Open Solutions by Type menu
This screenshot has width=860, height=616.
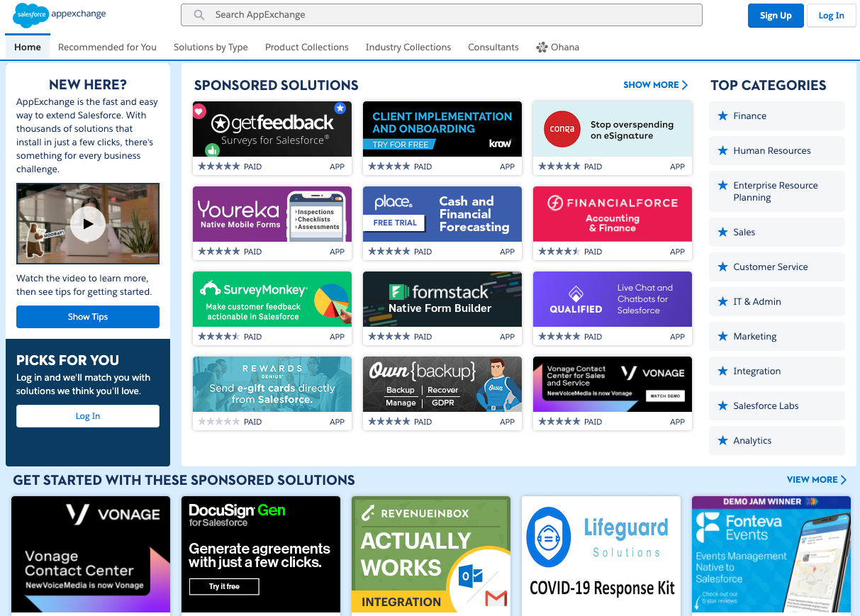(211, 47)
